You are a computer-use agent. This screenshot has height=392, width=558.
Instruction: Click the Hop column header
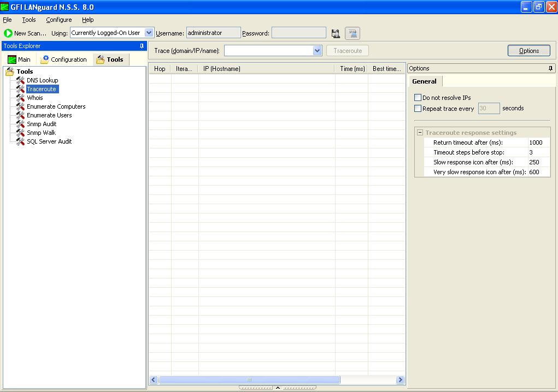coord(160,69)
